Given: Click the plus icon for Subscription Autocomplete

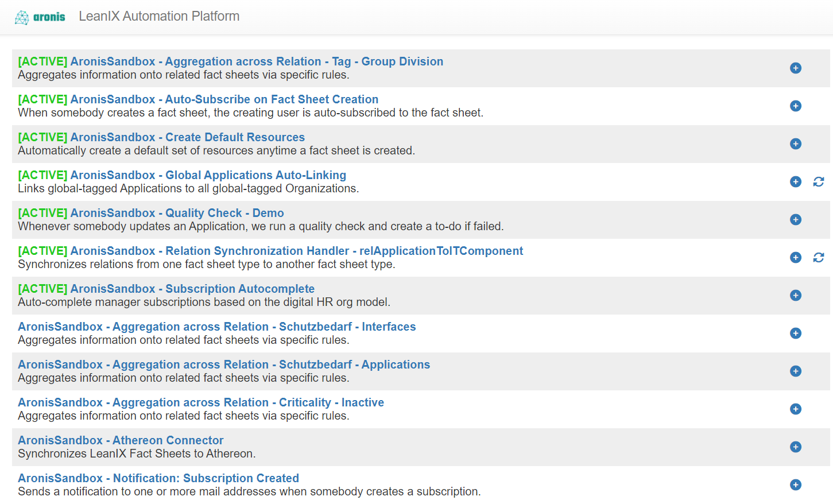Looking at the screenshot, I should click(x=796, y=296).
